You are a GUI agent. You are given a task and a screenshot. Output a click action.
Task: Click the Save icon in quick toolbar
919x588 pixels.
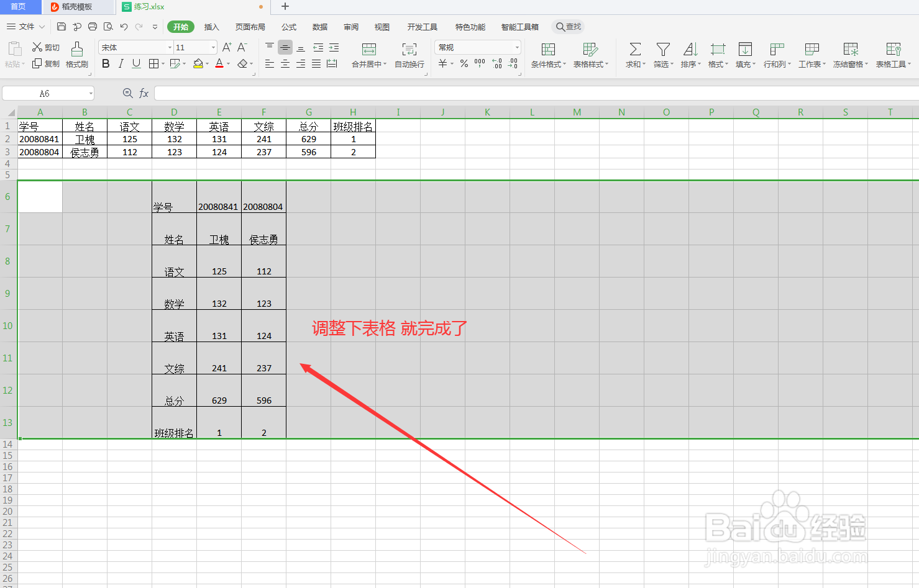[61, 27]
